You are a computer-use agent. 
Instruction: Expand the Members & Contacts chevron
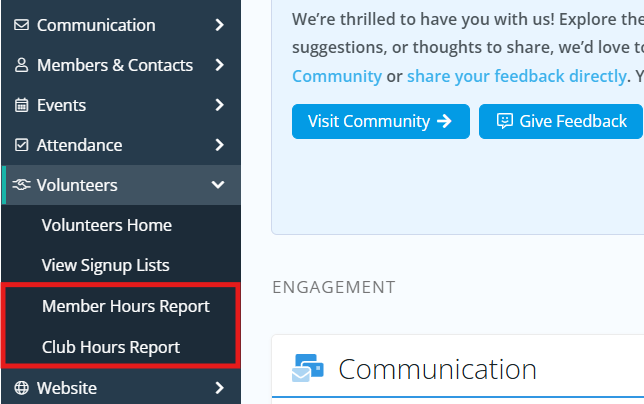tap(220, 65)
